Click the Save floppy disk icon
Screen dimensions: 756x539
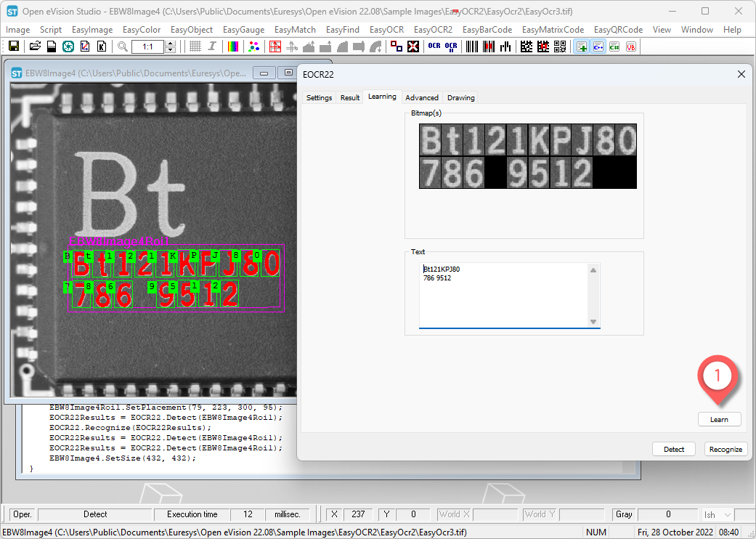(x=14, y=46)
